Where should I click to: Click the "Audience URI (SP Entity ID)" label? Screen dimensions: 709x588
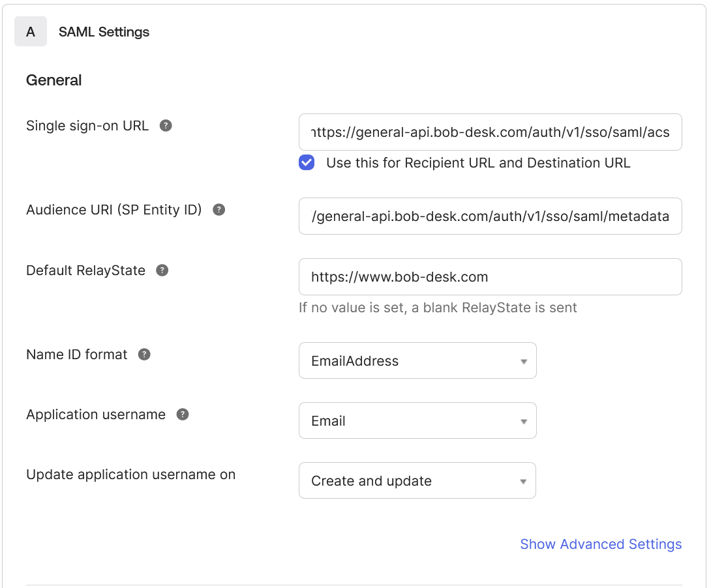point(113,210)
